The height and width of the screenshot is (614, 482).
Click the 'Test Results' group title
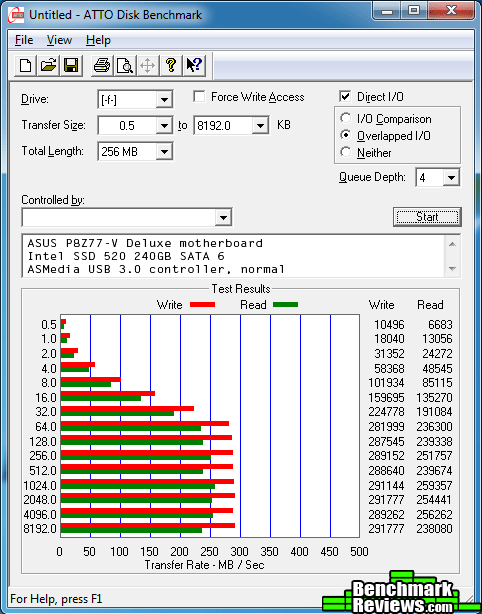(241, 289)
